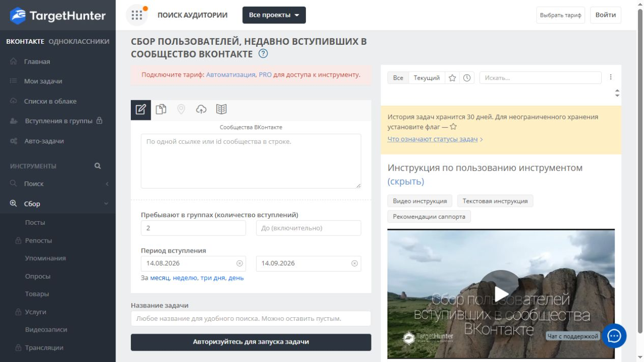Image resolution: width=644 pixels, height=362 pixels.
Task: Set the period to три дня
Action: [213, 278]
